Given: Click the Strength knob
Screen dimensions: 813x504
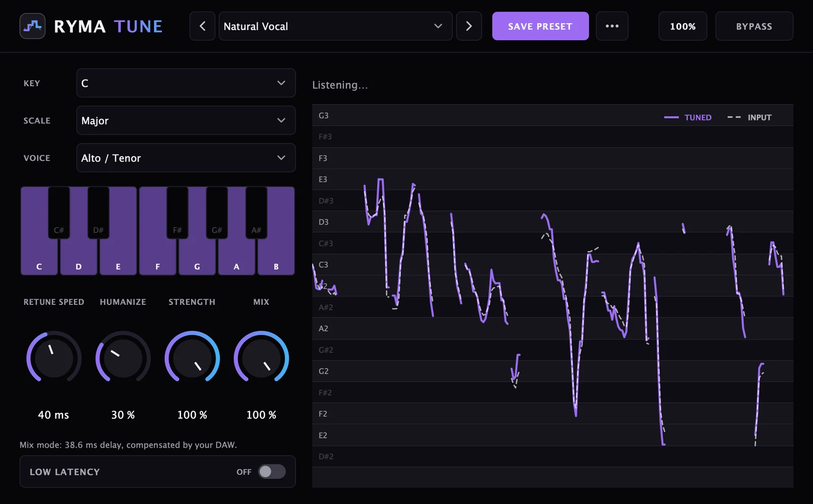Looking at the screenshot, I should pyautogui.click(x=192, y=358).
